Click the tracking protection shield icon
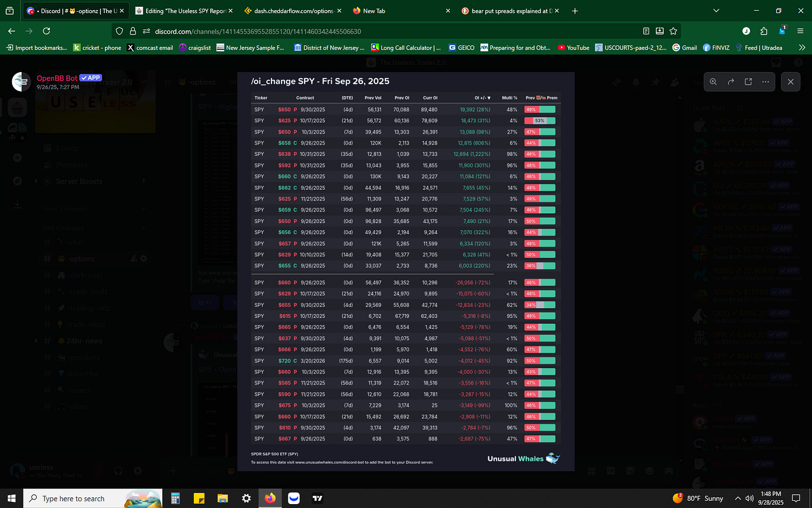This screenshot has height=508, width=812. click(x=119, y=31)
